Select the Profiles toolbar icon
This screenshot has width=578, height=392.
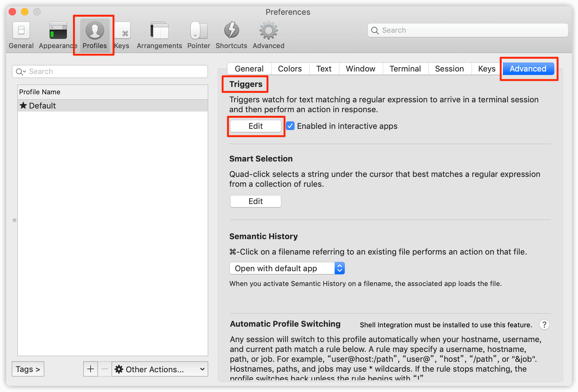click(95, 30)
